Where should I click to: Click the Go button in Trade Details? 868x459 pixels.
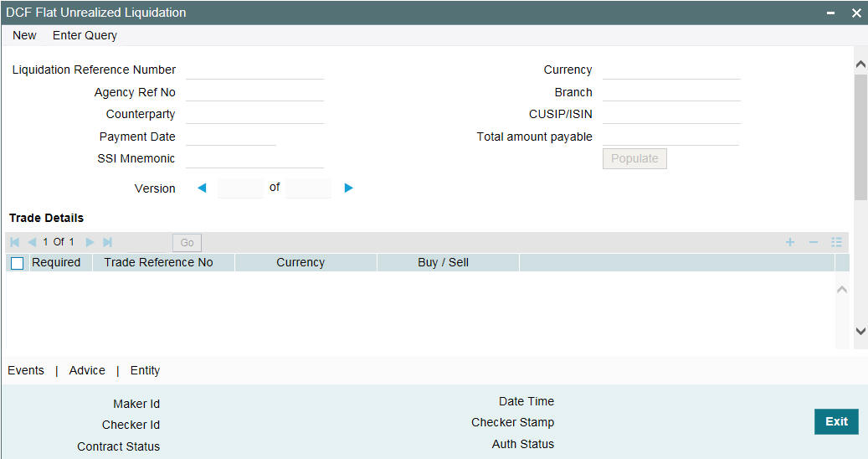187,243
